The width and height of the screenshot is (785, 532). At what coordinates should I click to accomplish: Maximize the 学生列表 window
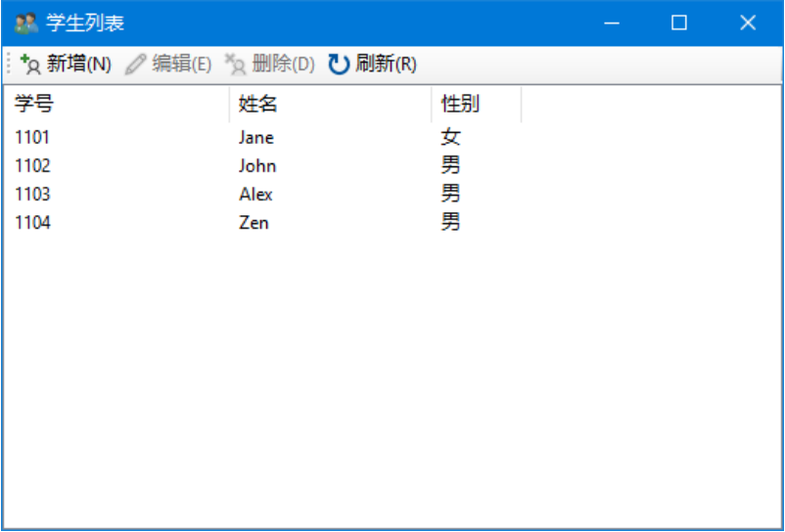[679, 23]
